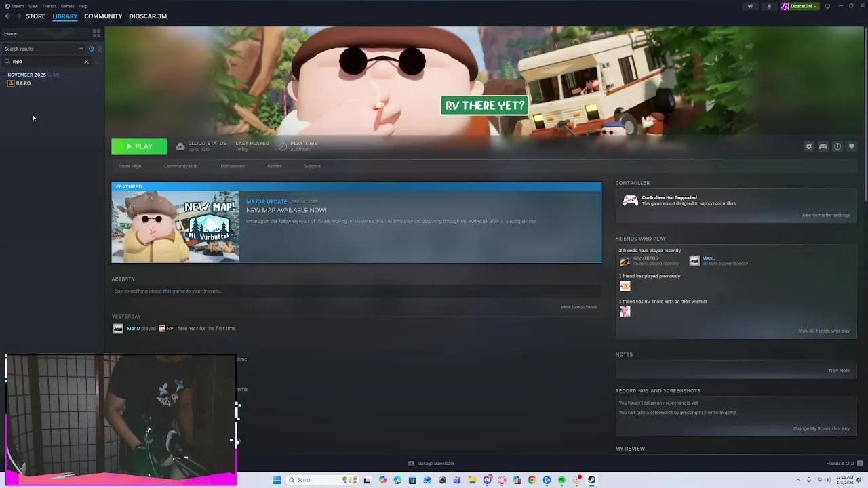Click View all friends who play

[824, 331]
